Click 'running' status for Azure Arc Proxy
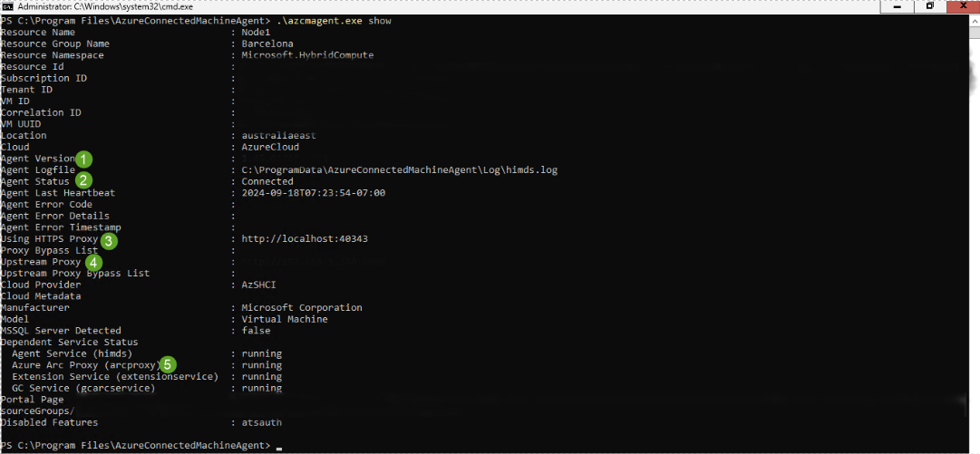Viewport: 980px width, 454px height. (262, 365)
